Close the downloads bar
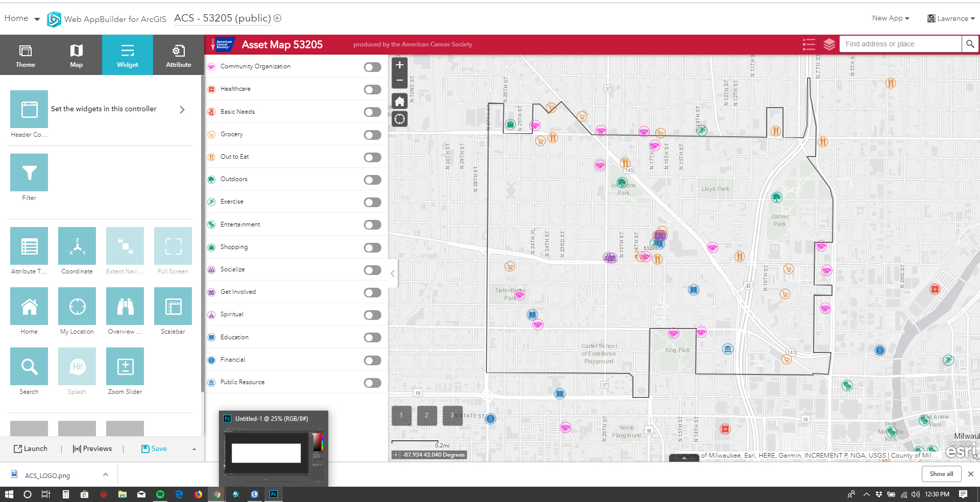 (971, 474)
